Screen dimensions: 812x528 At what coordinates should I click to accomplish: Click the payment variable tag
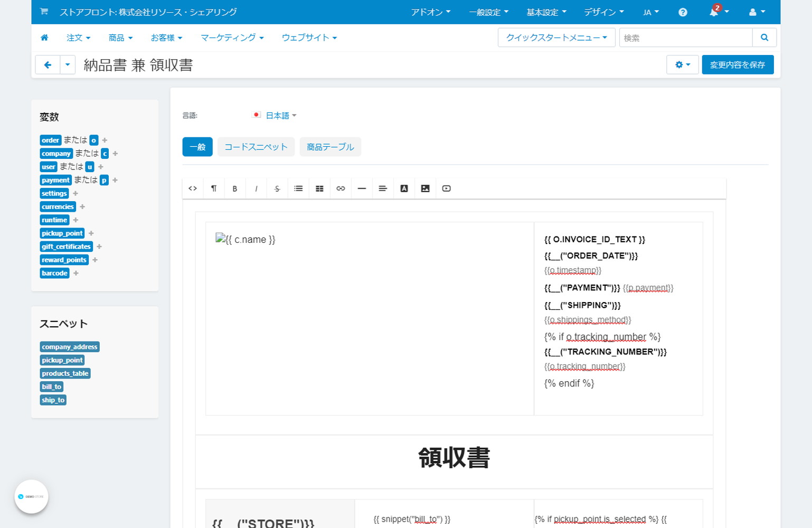(x=55, y=180)
